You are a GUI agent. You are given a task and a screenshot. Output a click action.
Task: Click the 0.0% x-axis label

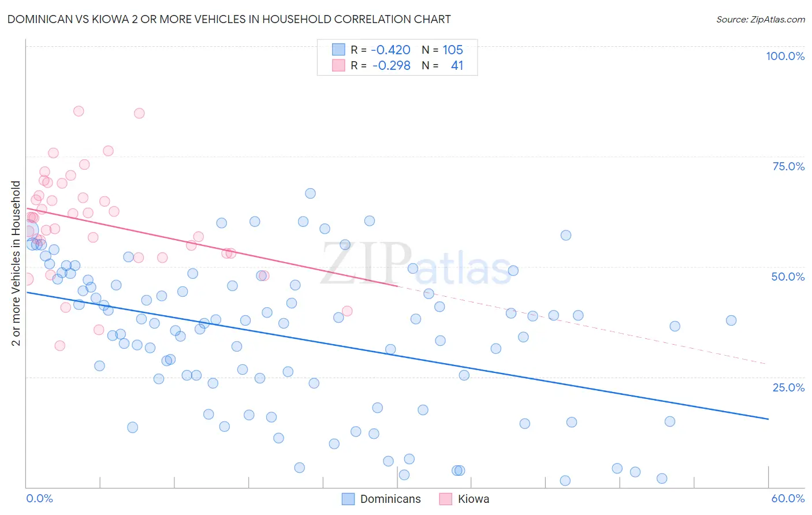pos(39,498)
